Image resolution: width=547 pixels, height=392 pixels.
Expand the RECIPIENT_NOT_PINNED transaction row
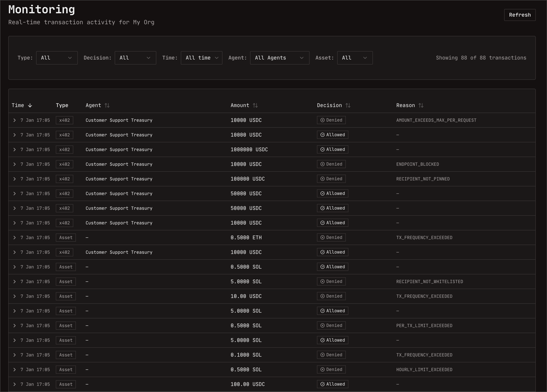(14, 179)
